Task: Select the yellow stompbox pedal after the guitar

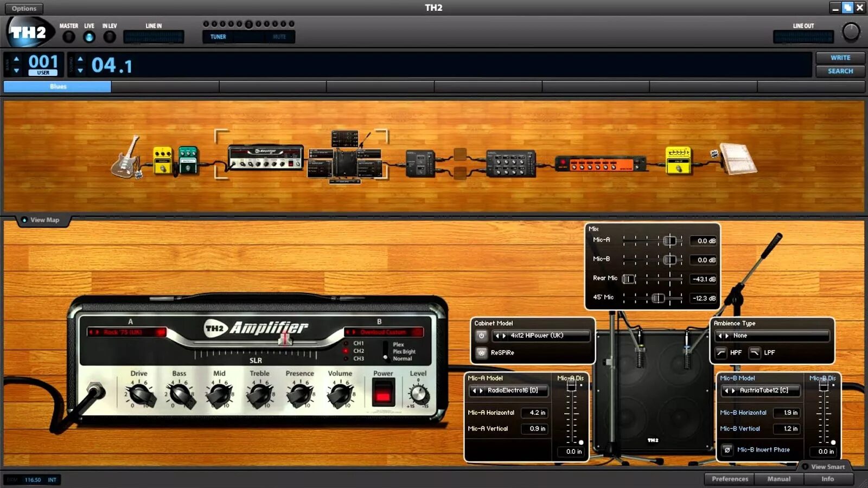Action: pyautogui.click(x=162, y=160)
